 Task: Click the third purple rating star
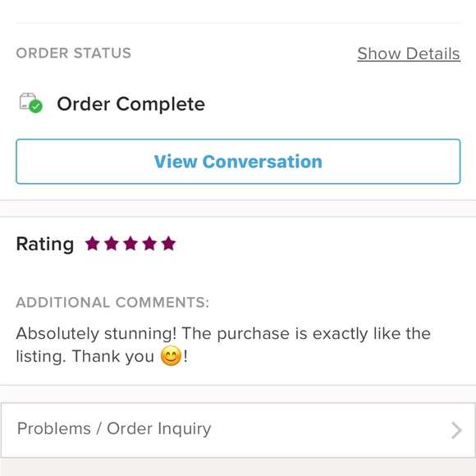[x=130, y=244]
